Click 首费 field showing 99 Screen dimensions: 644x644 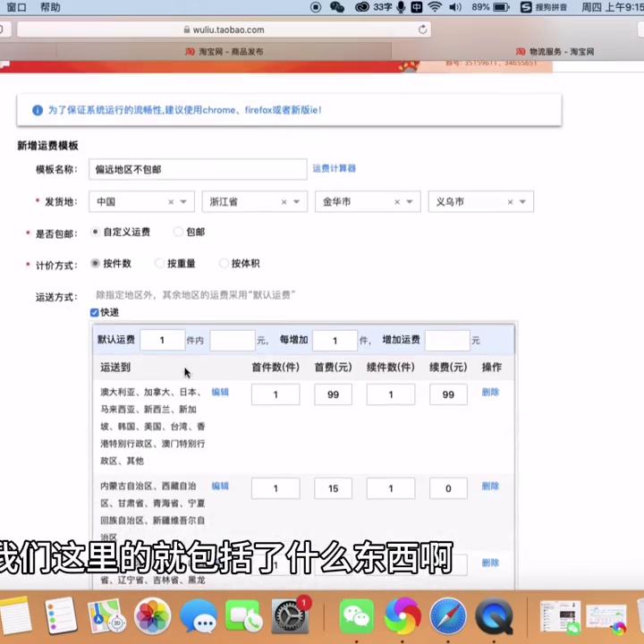333,394
